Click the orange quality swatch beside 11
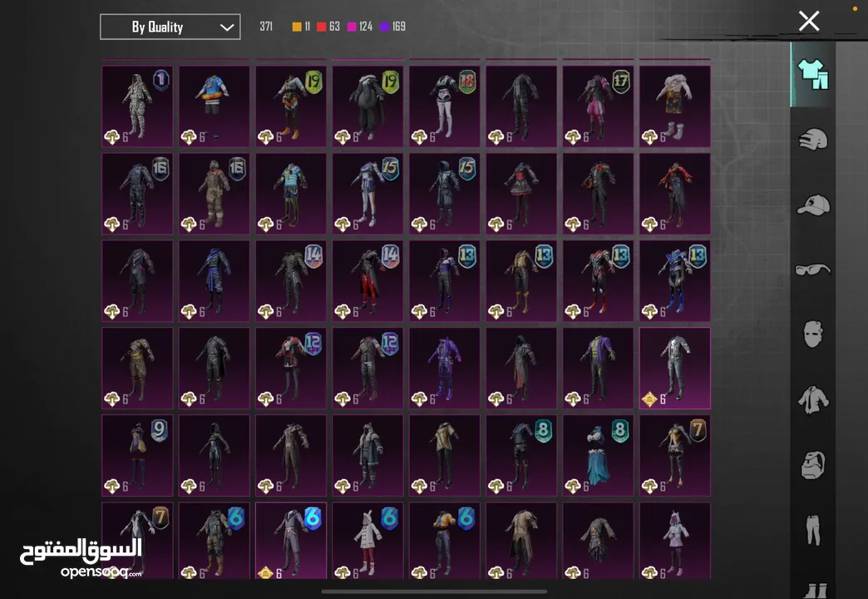 point(297,27)
